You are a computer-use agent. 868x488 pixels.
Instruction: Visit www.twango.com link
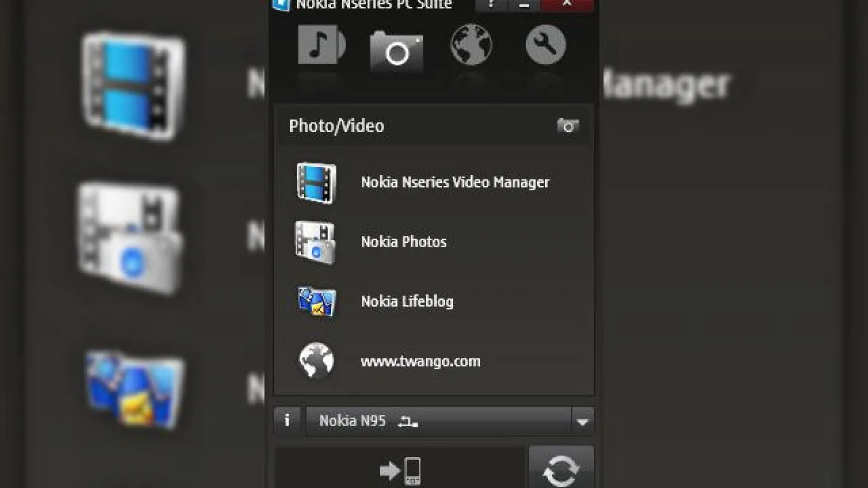coord(420,361)
